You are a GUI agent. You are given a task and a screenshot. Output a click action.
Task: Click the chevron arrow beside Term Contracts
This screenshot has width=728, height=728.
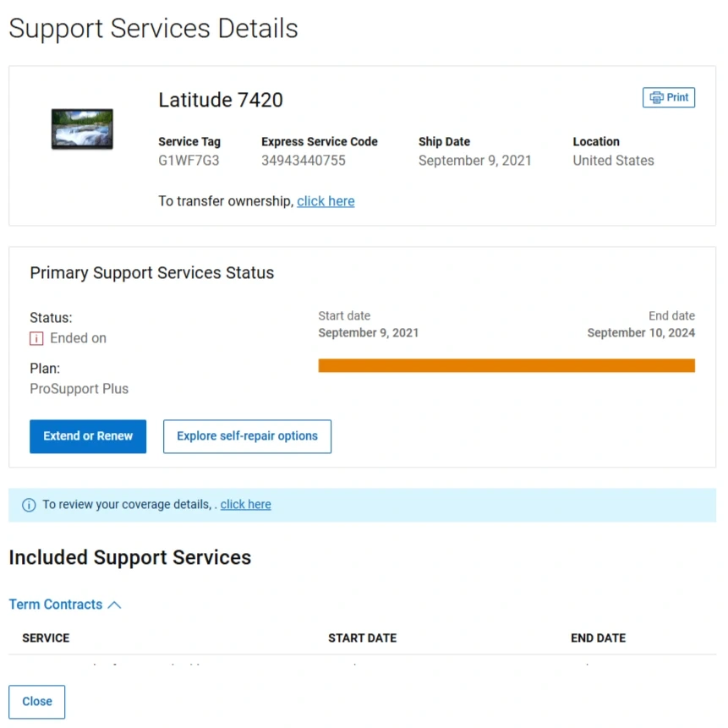[x=115, y=605]
